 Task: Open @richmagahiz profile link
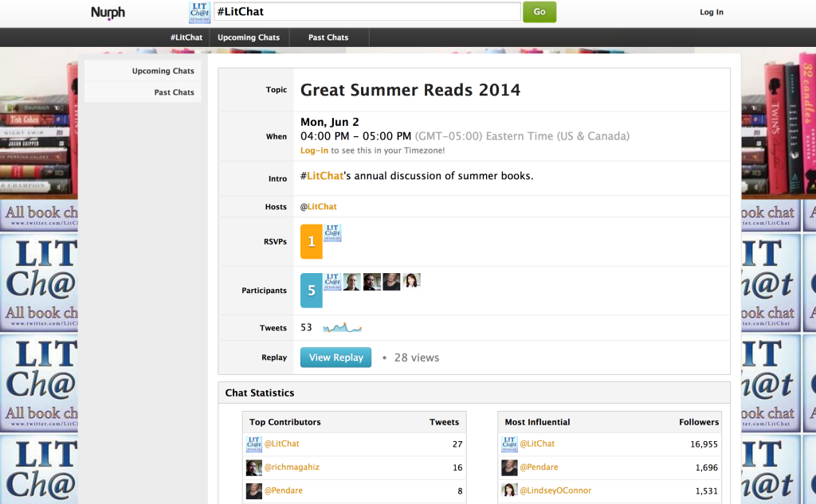tap(292, 467)
